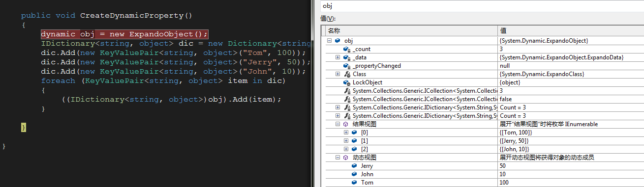Click the value {[John, 10]}

515,149
